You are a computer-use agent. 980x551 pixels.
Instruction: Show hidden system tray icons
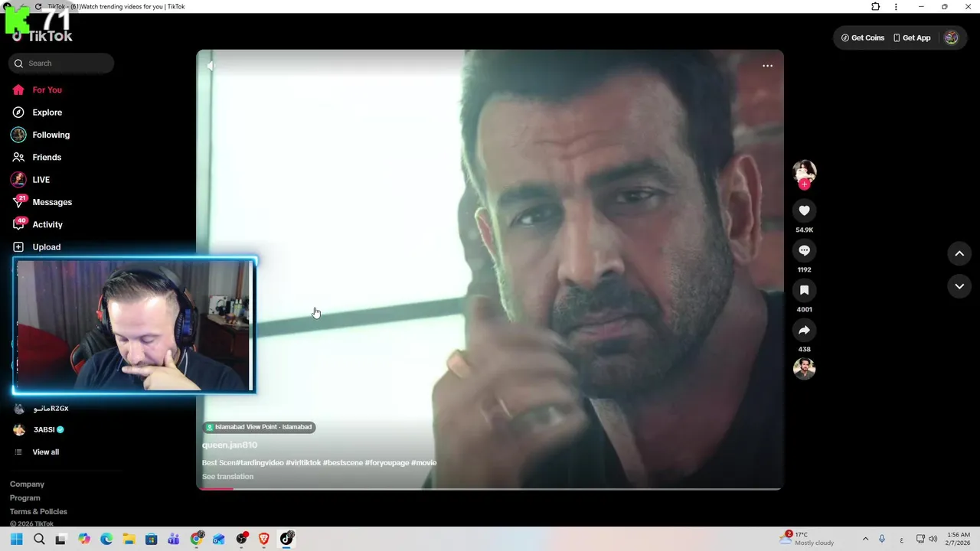(865, 539)
